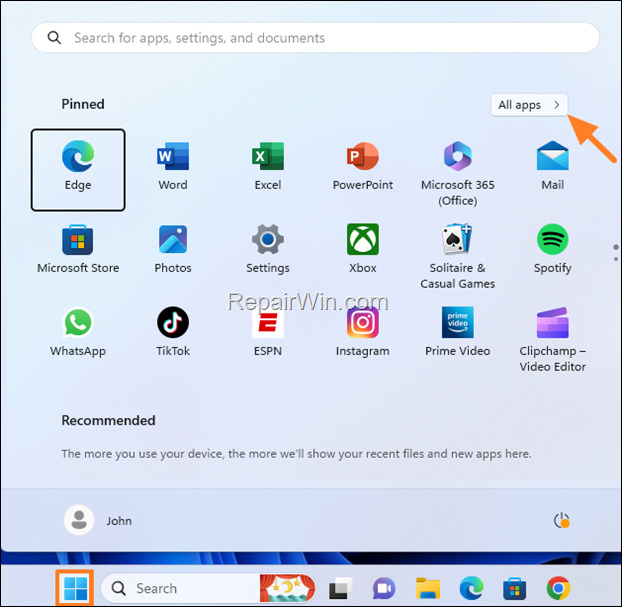This screenshot has height=607, width=622.
Task: Launch the TikTok app
Action: click(x=173, y=332)
